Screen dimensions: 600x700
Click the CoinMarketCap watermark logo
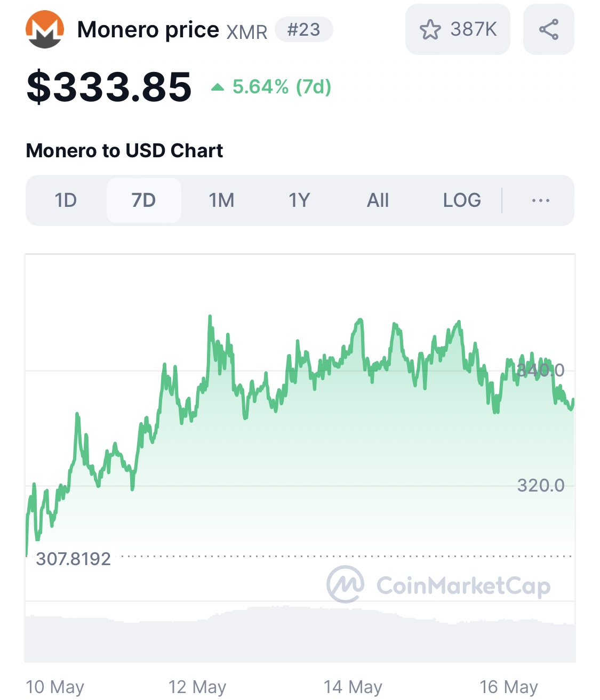pos(438,585)
